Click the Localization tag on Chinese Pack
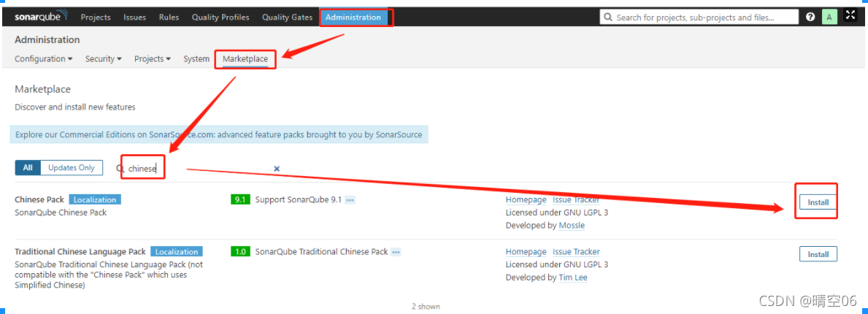The image size is (868, 314). tap(95, 199)
